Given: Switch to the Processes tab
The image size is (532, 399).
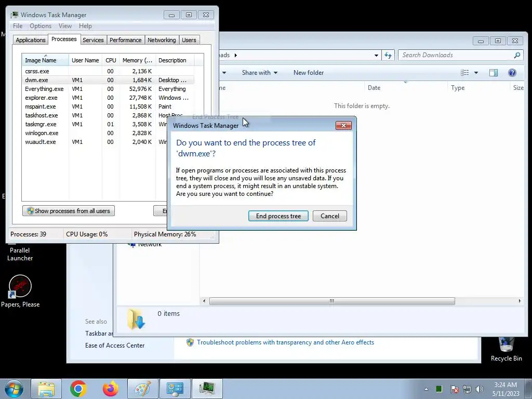Looking at the screenshot, I should (x=64, y=39).
